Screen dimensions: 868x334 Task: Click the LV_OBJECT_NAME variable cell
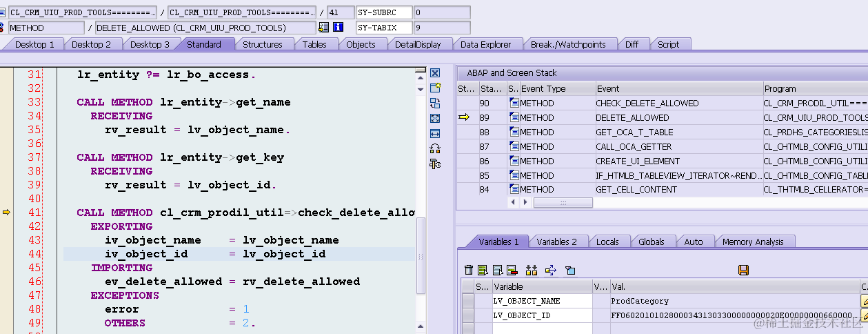[542, 301]
